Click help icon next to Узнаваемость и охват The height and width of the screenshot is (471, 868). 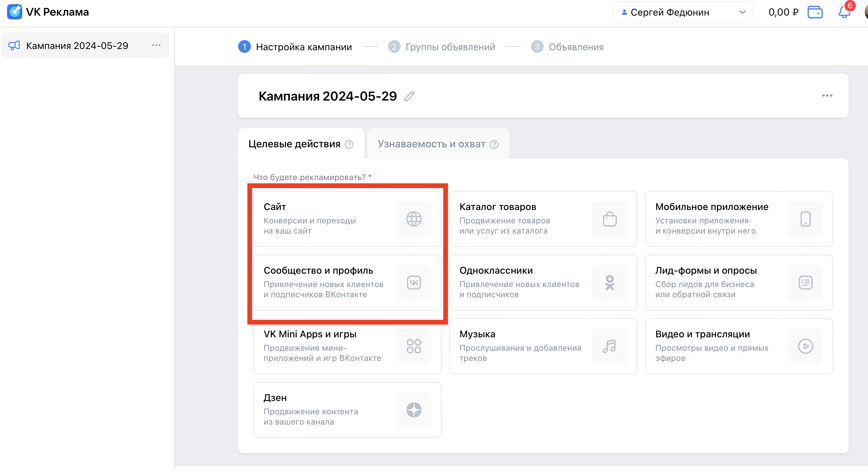click(494, 144)
